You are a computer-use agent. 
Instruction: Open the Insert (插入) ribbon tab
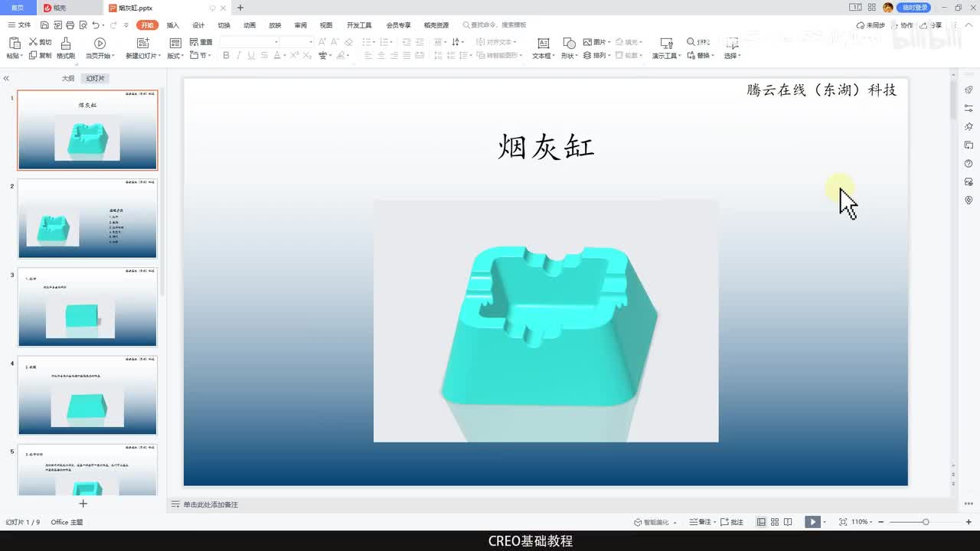pyautogui.click(x=173, y=25)
